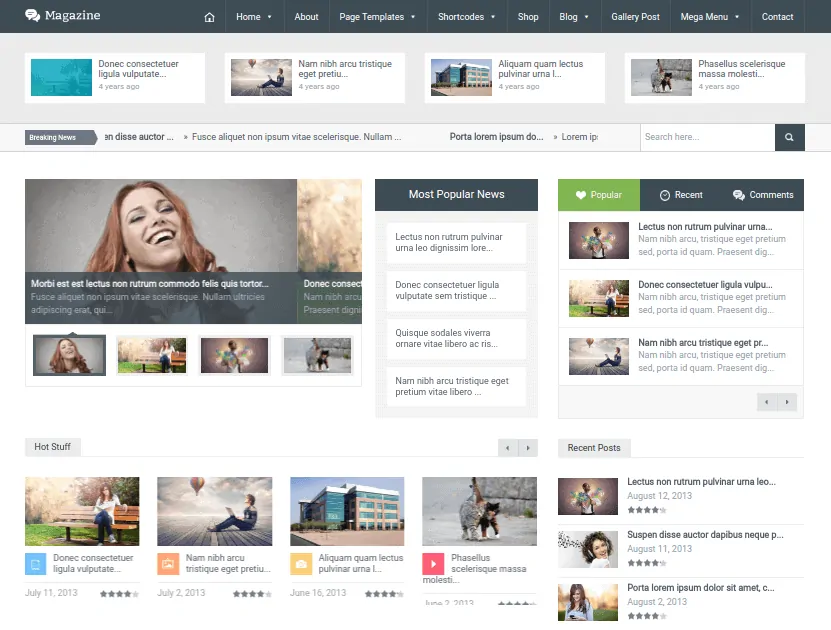The image size is (831, 630).
Task: Open recent post Porta lorem ipsum dolor
Action: click(x=701, y=588)
